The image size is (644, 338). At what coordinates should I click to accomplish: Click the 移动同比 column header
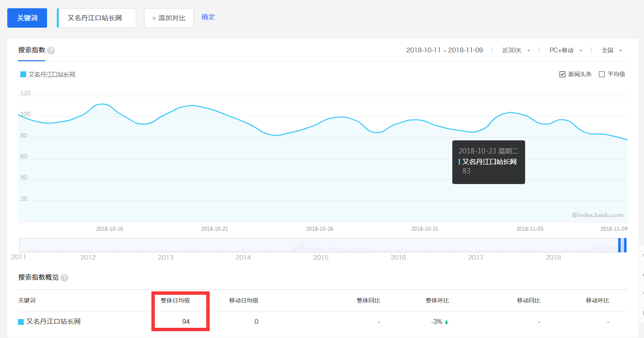pos(528,301)
